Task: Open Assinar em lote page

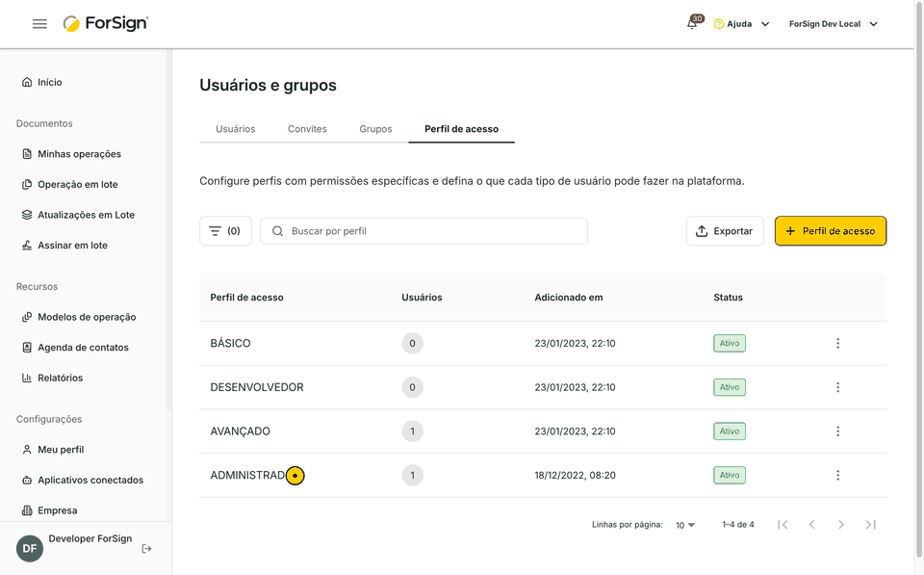Action: coord(64,246)
